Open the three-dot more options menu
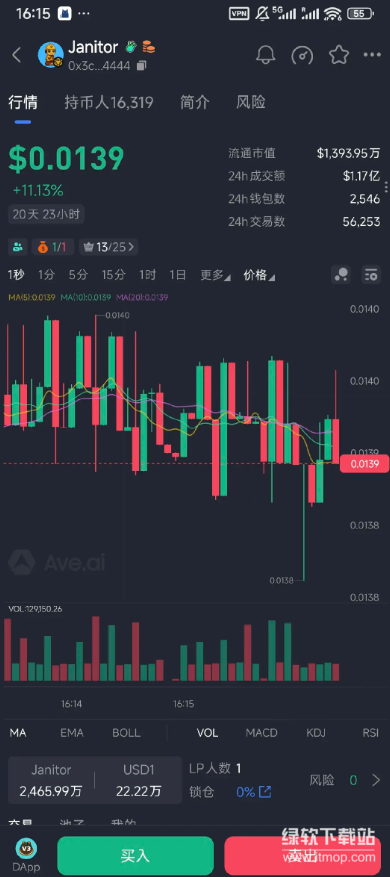 [372, 55]
